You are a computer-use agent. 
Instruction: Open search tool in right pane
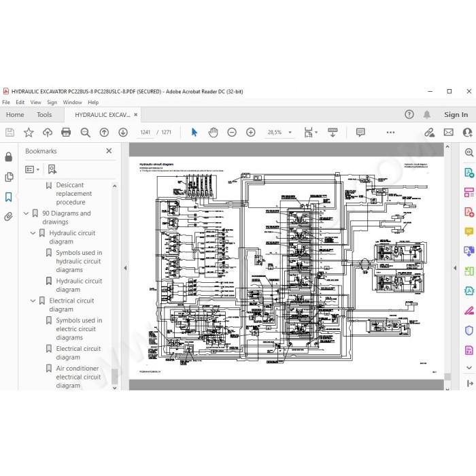[x=469, y=152]
